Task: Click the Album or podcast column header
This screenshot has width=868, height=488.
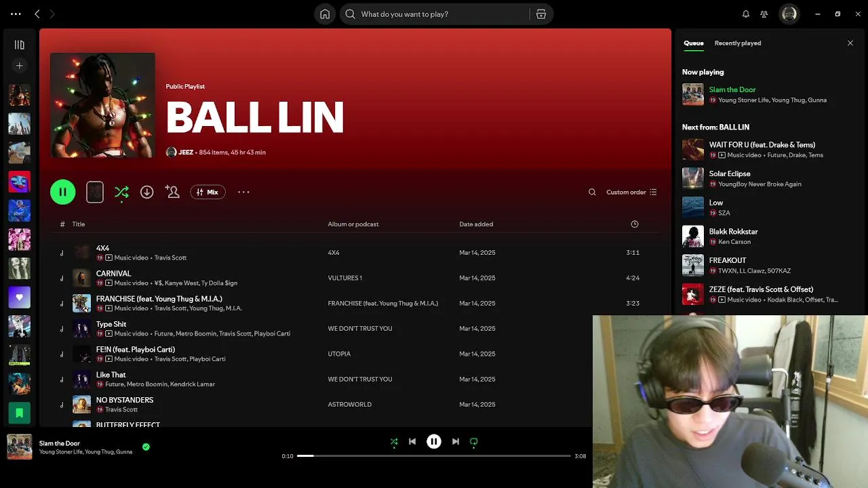Action: [x=353, y=224]
